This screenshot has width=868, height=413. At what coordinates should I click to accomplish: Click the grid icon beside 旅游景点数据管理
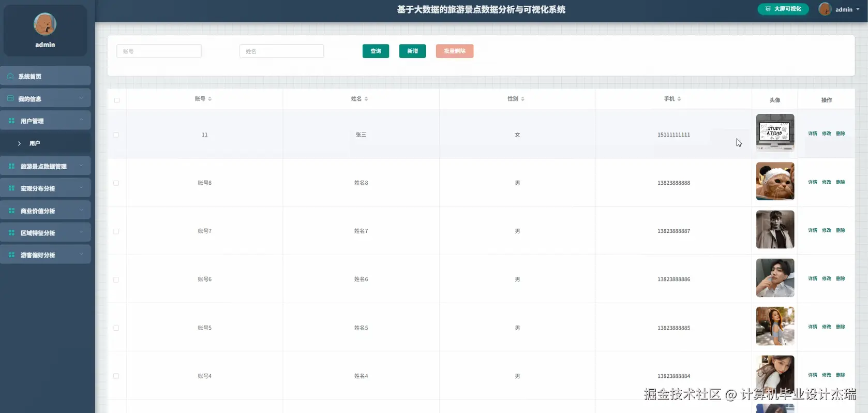(x=11, y=166)
